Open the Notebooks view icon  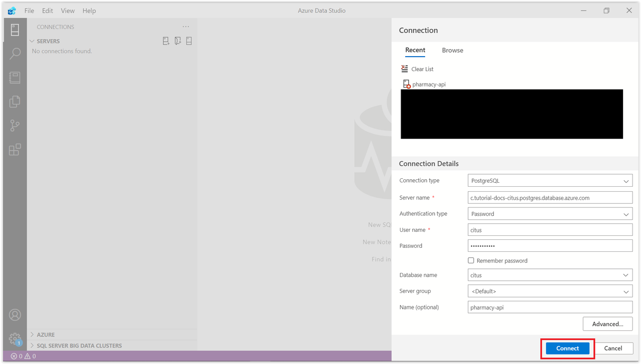15,78
